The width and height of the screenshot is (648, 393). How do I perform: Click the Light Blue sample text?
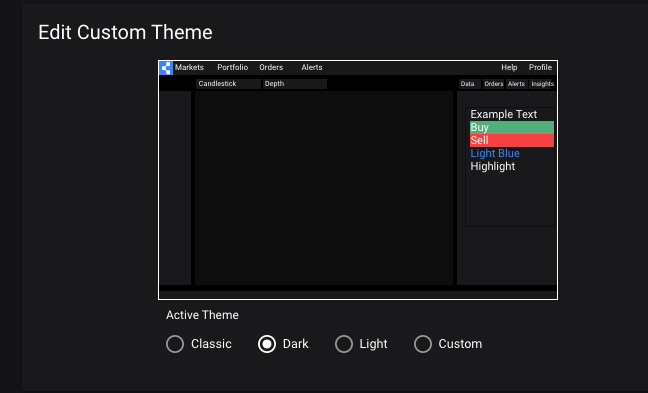[495, 153]
